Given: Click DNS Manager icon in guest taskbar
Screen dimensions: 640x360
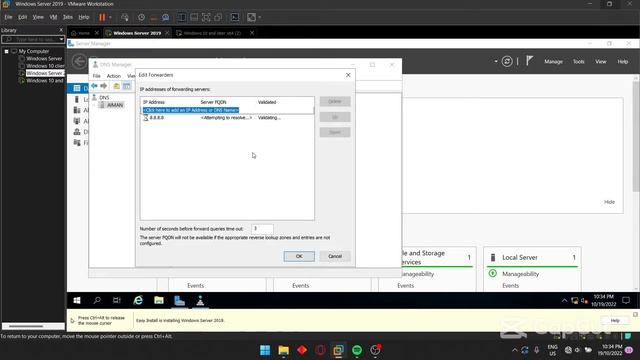Looking at the screenshot, I should [x=200, y=301].
